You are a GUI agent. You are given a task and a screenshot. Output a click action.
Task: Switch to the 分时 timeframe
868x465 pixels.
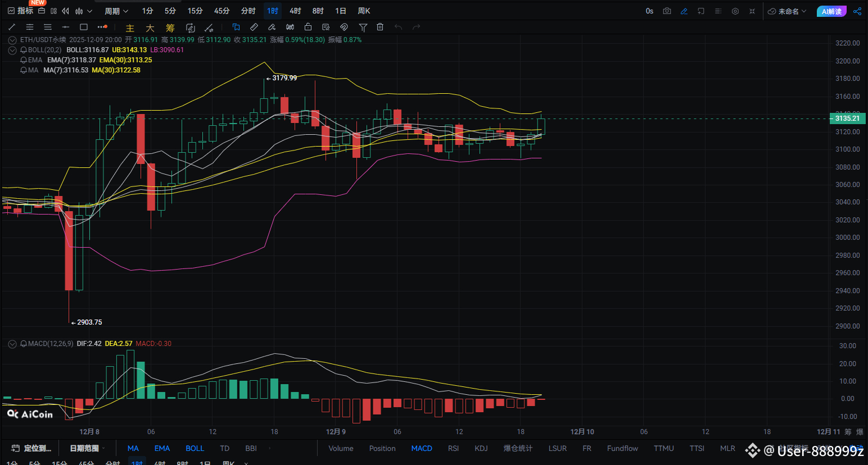(x=248, y=11)
